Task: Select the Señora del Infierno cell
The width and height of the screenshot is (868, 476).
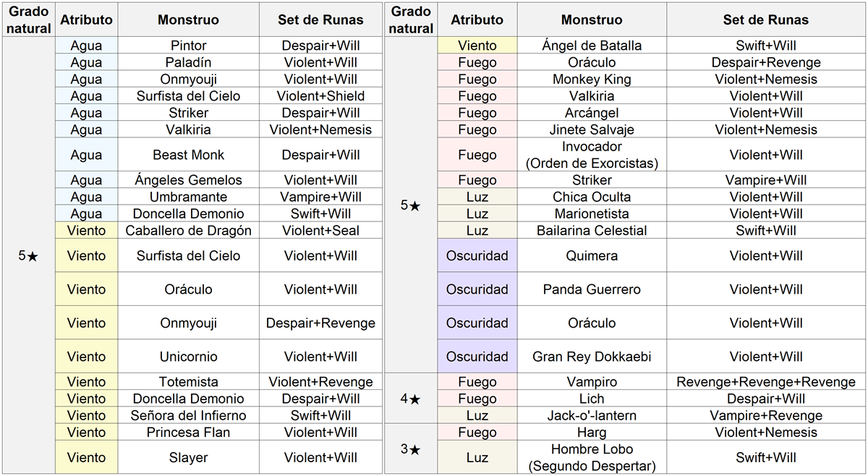Action: click(188, 415)
